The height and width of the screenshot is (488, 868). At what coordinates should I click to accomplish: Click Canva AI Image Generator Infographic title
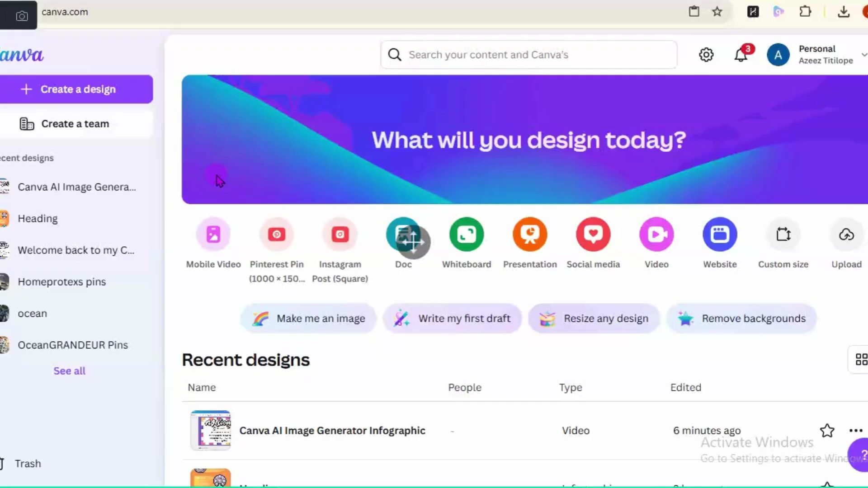tap(332, 431)
